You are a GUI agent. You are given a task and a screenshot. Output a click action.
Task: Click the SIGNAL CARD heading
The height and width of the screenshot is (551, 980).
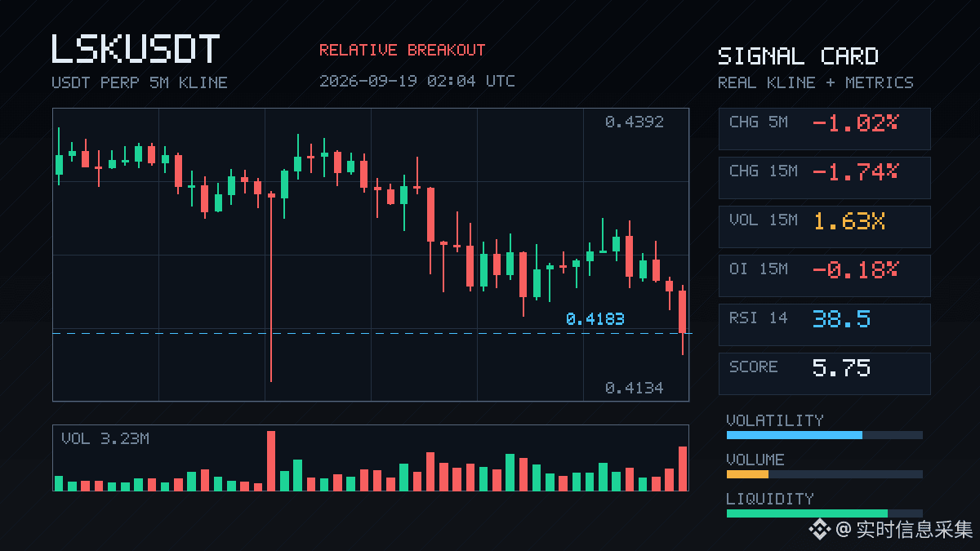[x=798, y=56]
